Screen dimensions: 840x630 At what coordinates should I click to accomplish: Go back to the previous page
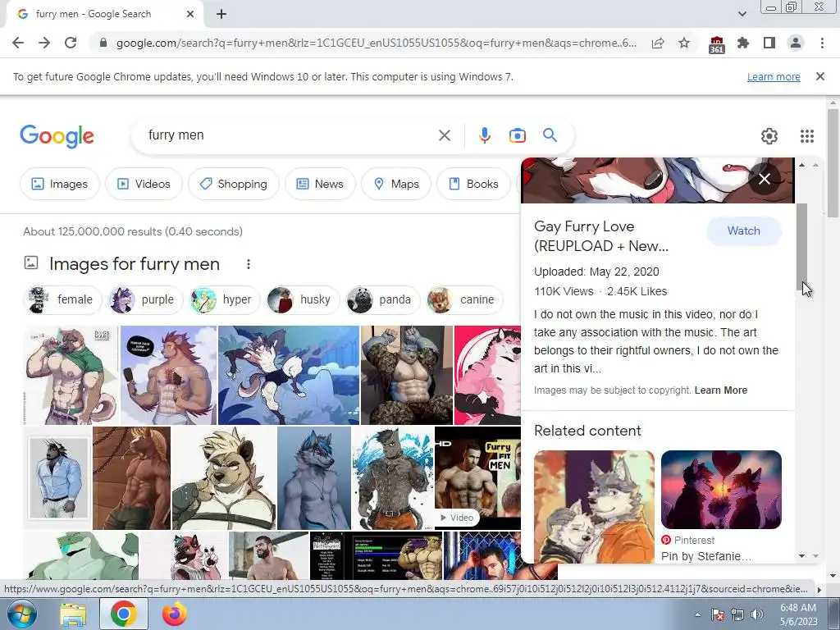tap(18, 43)
